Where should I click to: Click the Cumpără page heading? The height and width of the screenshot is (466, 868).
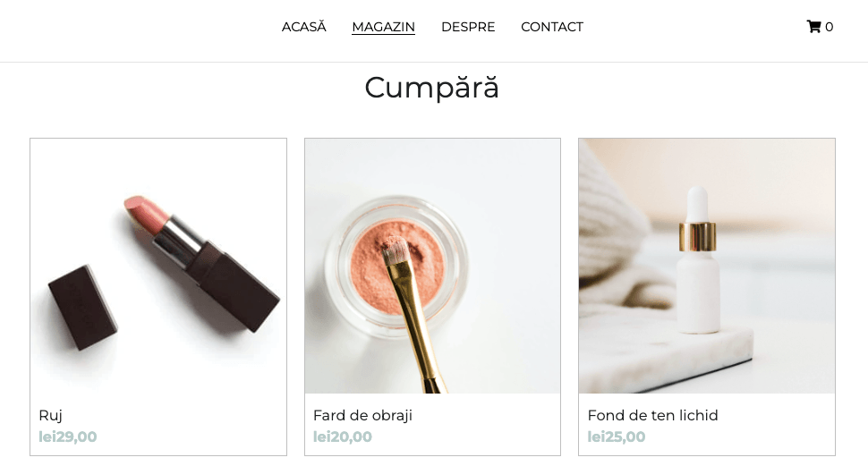pyautogui.click(x=432, y=88)
